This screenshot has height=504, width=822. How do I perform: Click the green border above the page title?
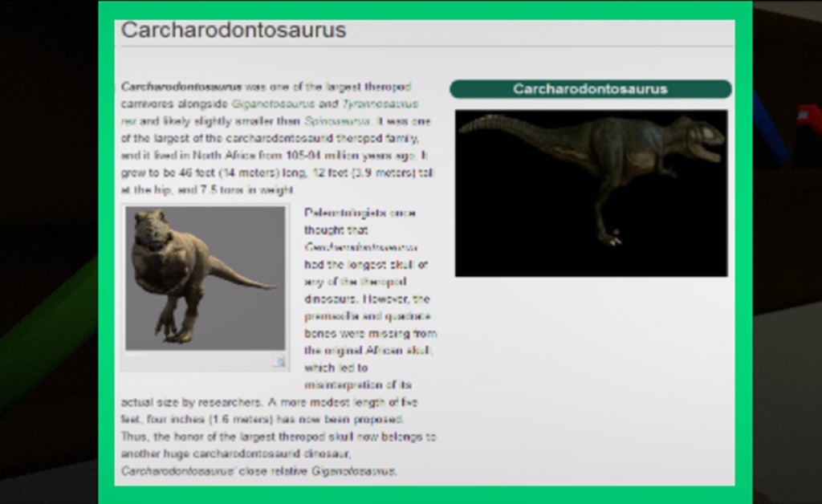click(425, 10)
